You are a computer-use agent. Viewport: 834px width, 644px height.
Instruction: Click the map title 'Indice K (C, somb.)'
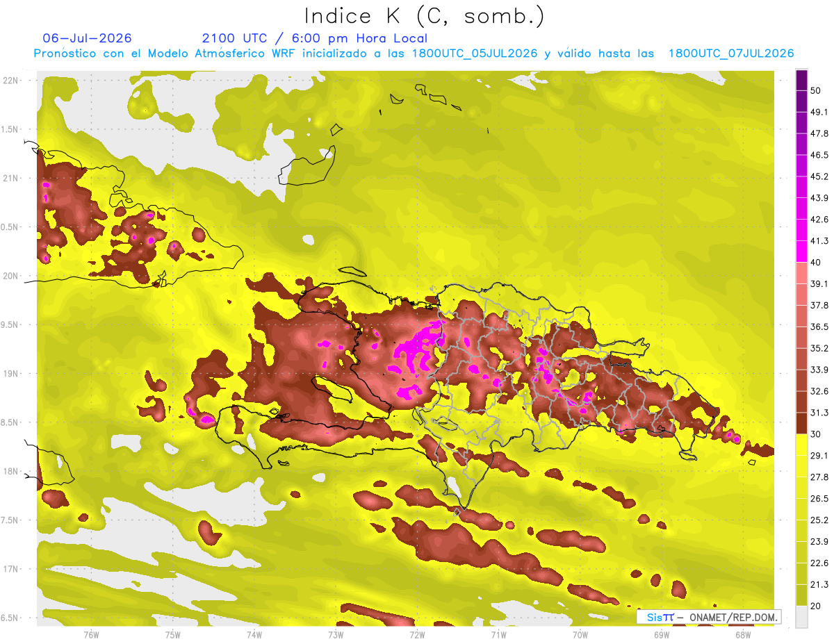424,16
